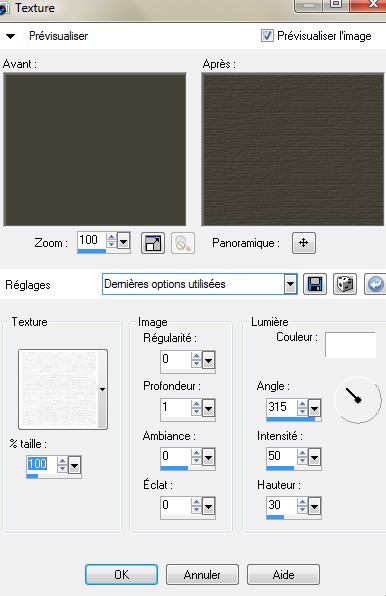Click the magnifier icon next to Zoom
The width and height of the screenshot is (386, 596).
(x=183, y=243)
